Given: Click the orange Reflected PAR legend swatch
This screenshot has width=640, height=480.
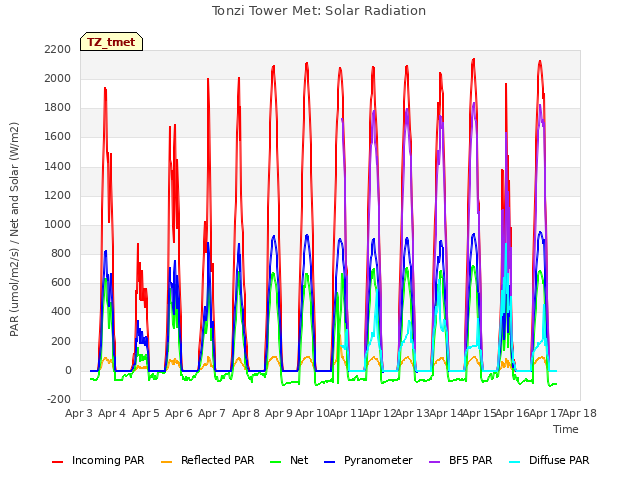Looking at the screenshot, I should point(167,462).
